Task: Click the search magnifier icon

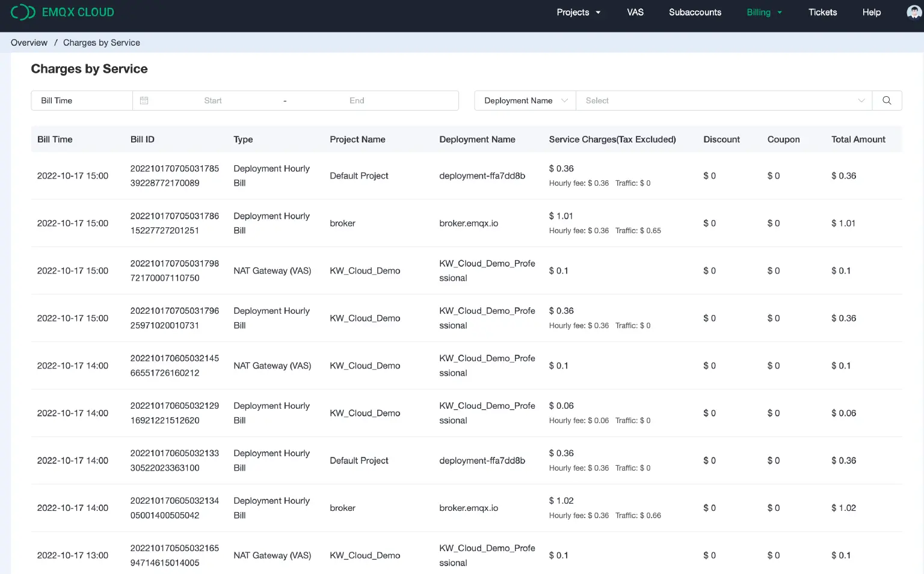Action: point(887,100)
